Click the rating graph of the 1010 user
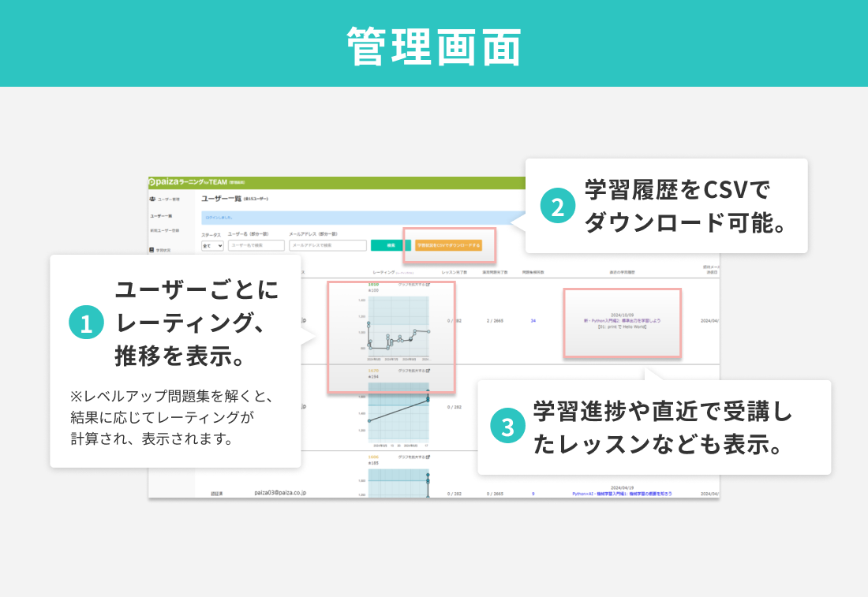 point(398,327)
